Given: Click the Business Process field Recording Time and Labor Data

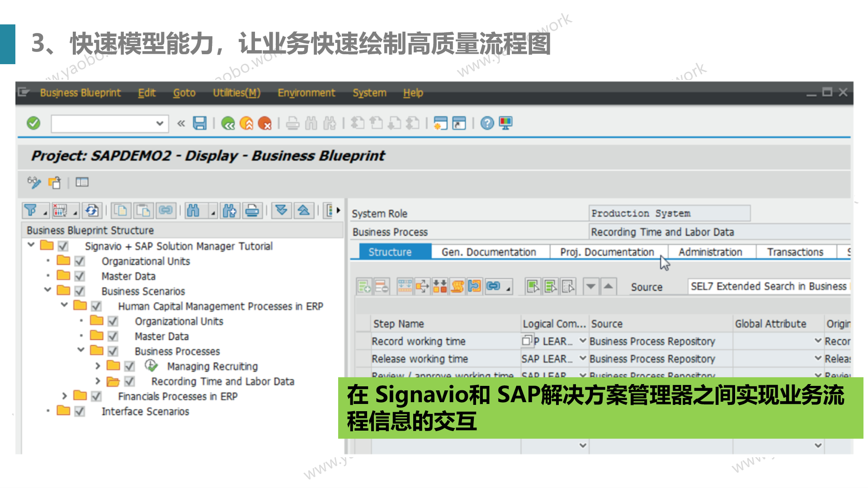Looking at the screenshot, I should (720, 232).
